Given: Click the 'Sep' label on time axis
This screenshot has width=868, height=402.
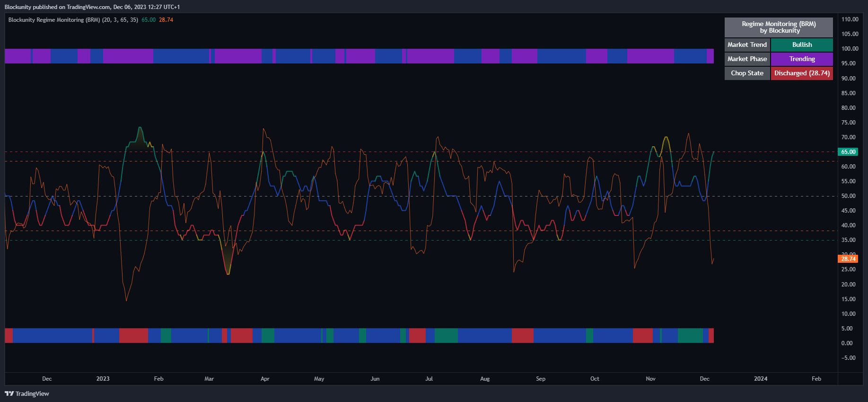Looking at the screenshot, I should pyautogui.click(x=541, y=379).
